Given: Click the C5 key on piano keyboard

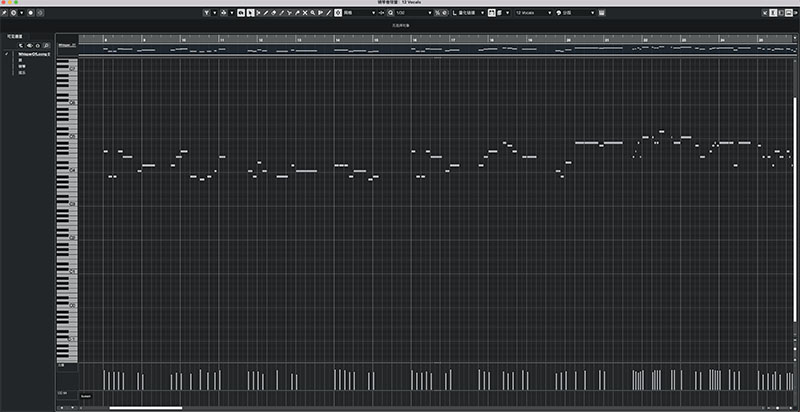Looking at the screenshot, I should pyautogui.click(x=67, y=137).
